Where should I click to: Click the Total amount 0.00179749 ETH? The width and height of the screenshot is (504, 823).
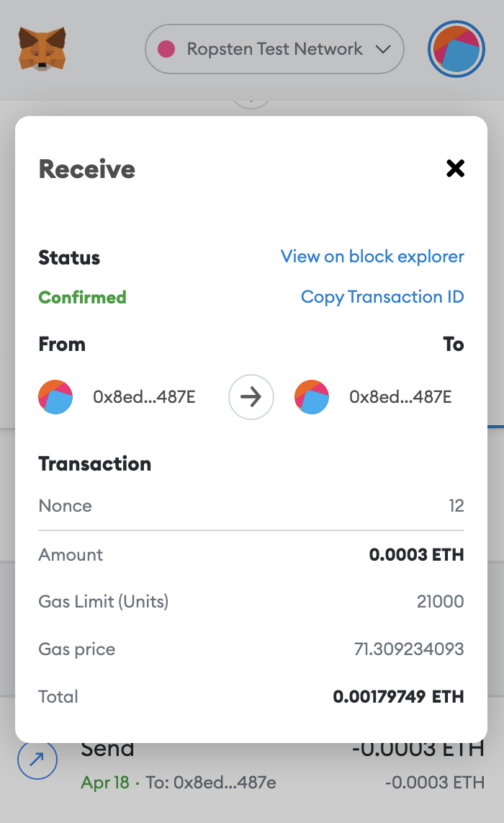[x=399, y=697]
